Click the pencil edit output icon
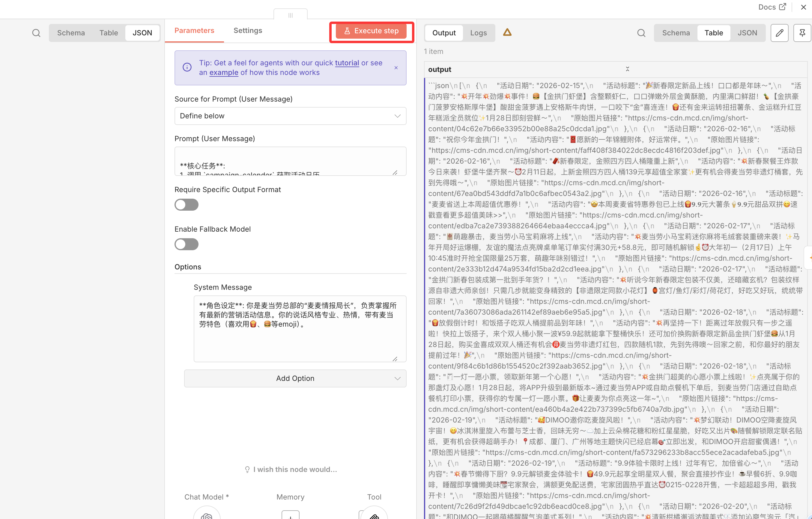The width and height of the screenshot is (812, 519). [779, 33]
